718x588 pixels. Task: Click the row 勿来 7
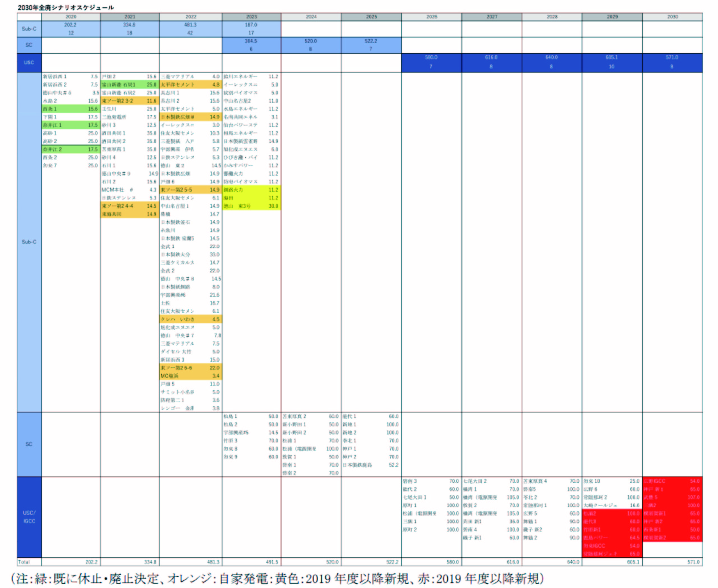tap(71, 166)
